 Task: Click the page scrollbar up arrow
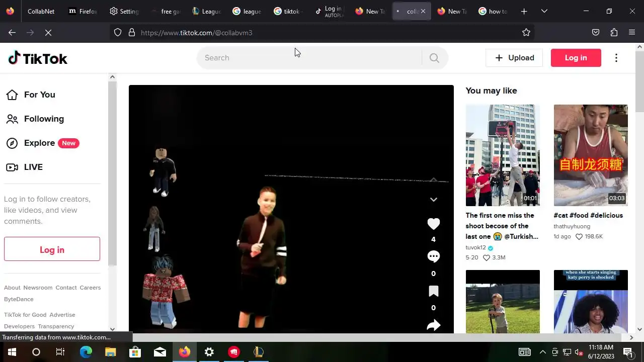tap(639, 47)
